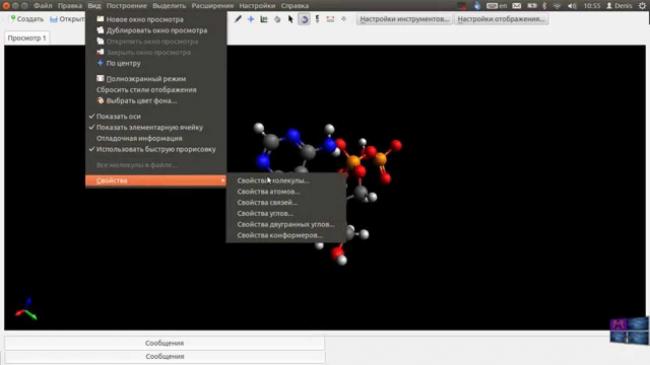Open the Denis user menu

click(x=619, y=6)
